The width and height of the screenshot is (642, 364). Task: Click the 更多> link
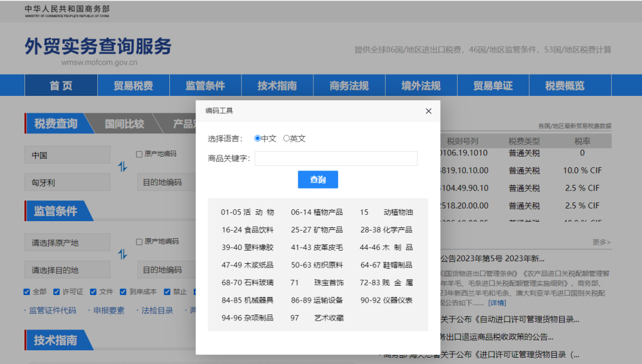tap(601, 242)
